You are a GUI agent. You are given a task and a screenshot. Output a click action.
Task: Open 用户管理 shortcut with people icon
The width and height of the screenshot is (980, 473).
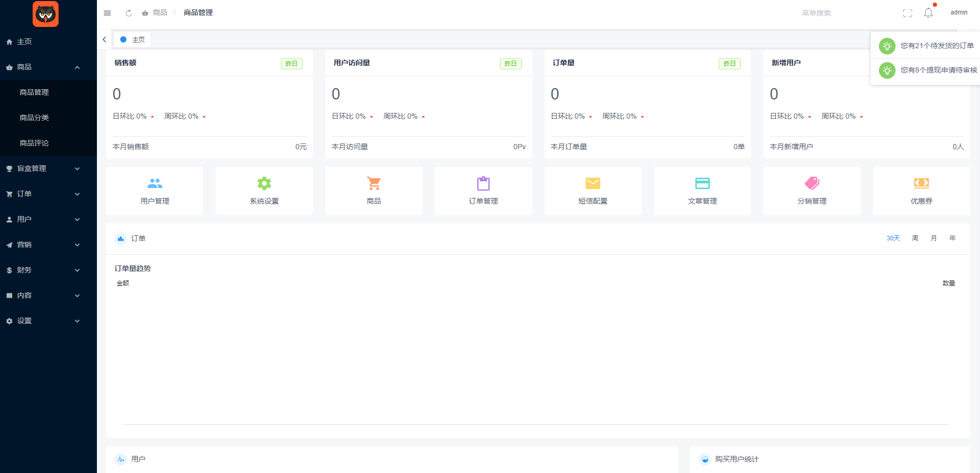tap(154, 191)
